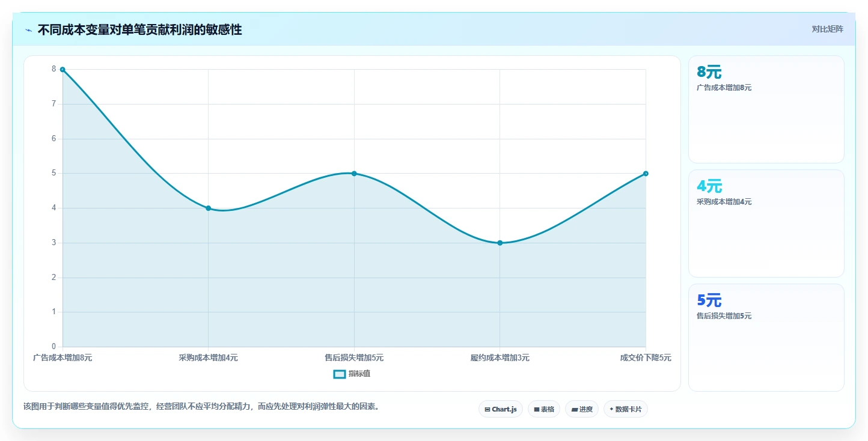Select the 数据卡片 tag
Screen dimensions: 868x441
click(626, 409)
